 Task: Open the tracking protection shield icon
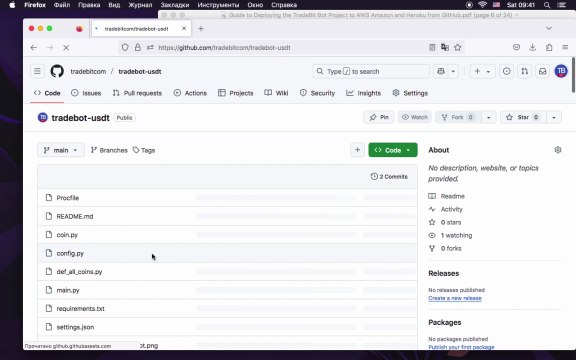[x=125, y=47]
